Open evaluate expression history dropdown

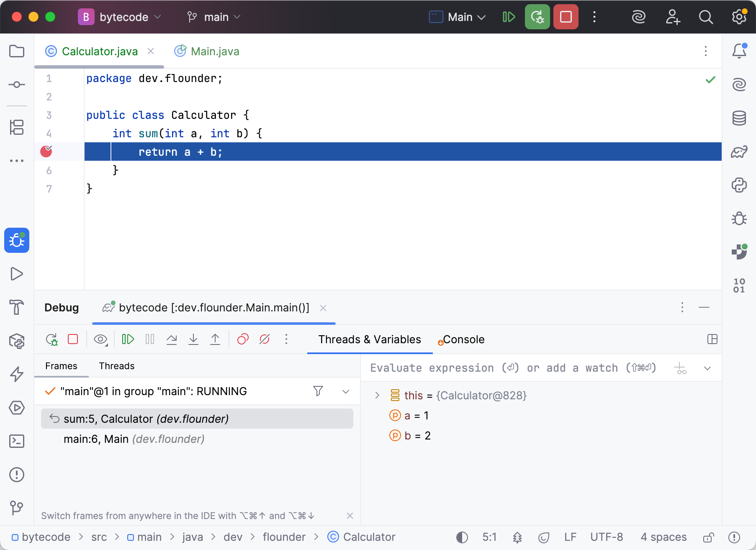click(707, 368)
